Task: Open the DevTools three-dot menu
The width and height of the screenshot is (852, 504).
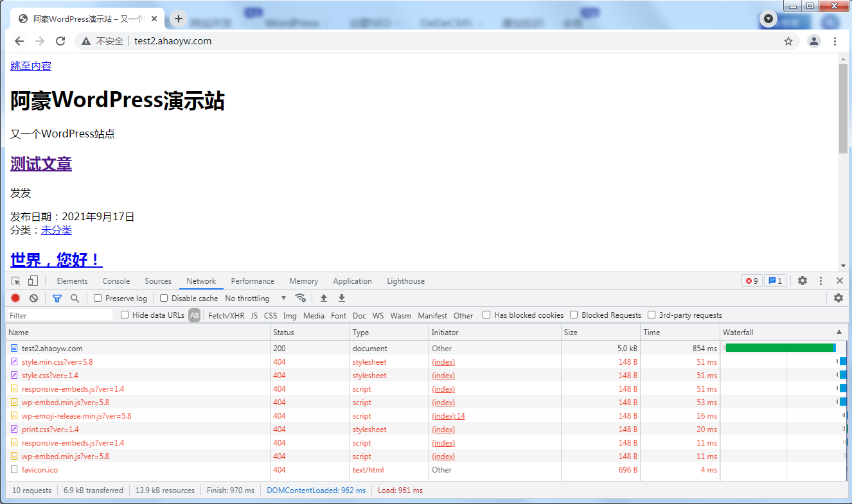Action: 821,281
